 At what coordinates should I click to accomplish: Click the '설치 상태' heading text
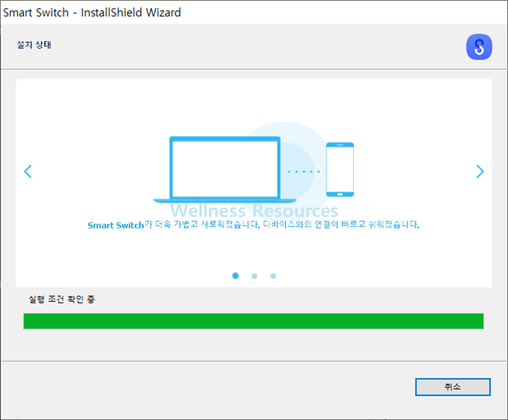[x=34, y=45]
